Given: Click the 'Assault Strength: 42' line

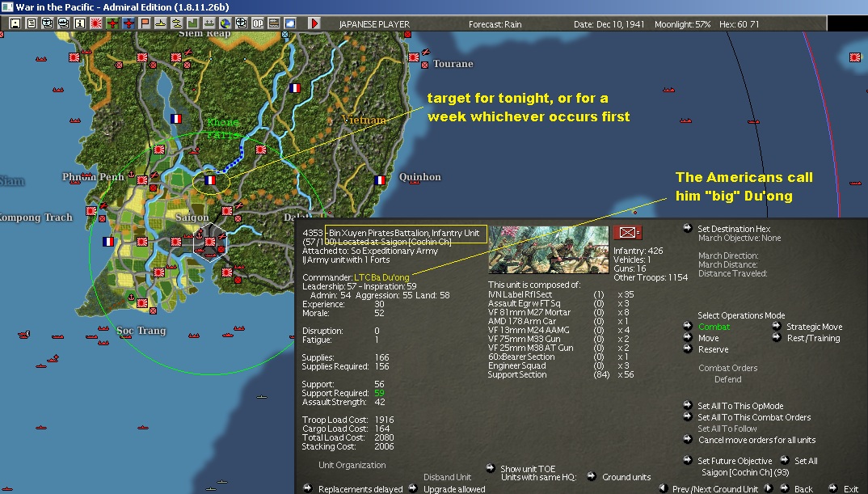Looking at the screenshot, I should point(343,402).
